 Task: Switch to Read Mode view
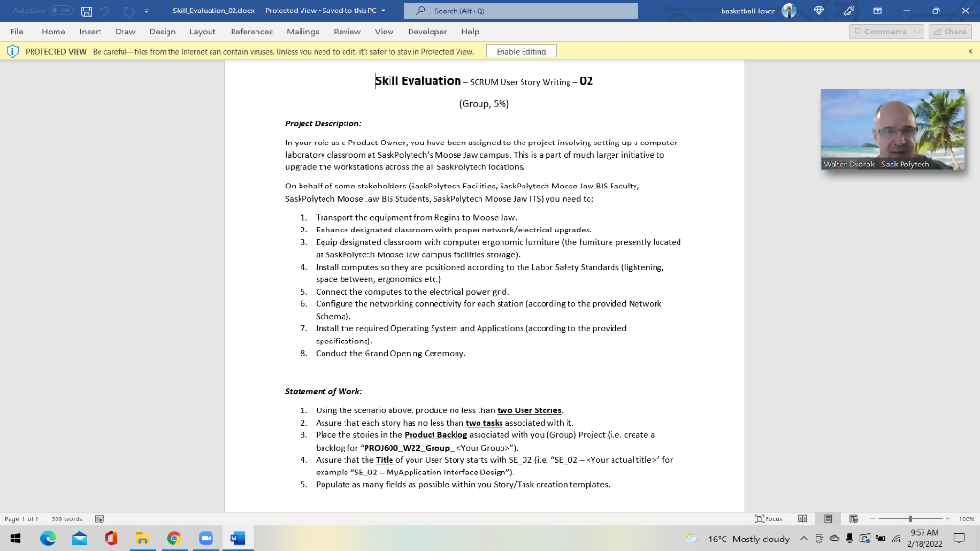(x=802, y=518)
